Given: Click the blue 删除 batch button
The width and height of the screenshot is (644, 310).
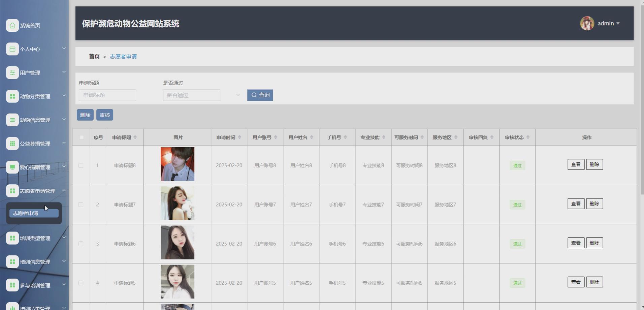Looking at the screenshot, I should coord(85,115).
